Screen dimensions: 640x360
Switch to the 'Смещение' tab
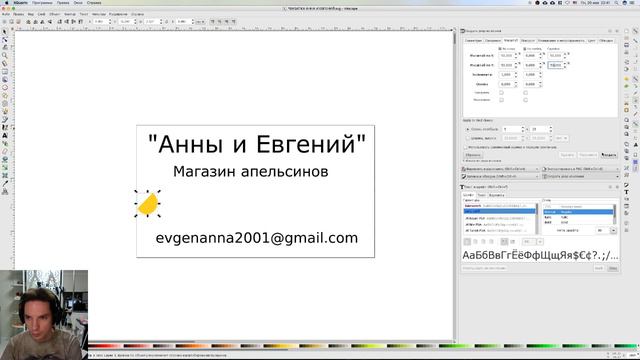[x=493, y=40]
